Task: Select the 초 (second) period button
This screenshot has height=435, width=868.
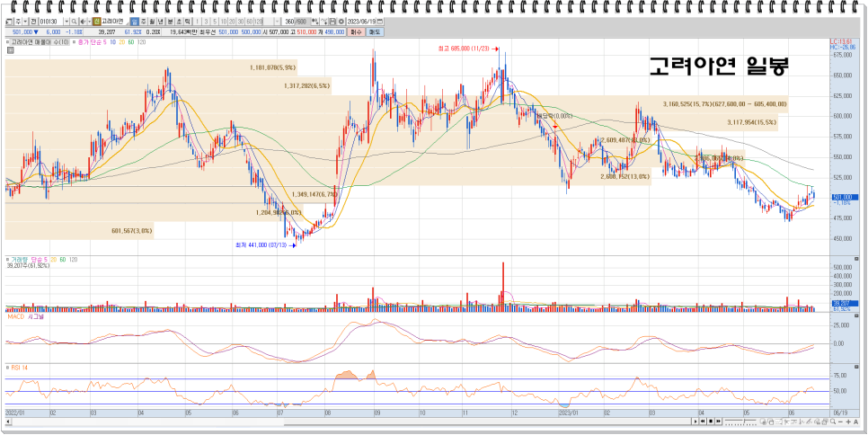Action: point(179,22)
